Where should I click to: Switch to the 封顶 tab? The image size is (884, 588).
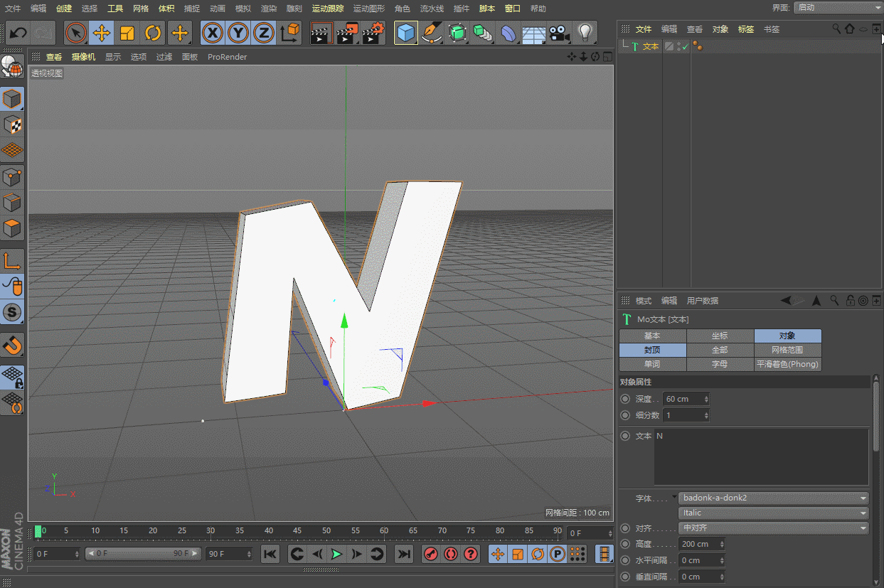coord(652,350)
